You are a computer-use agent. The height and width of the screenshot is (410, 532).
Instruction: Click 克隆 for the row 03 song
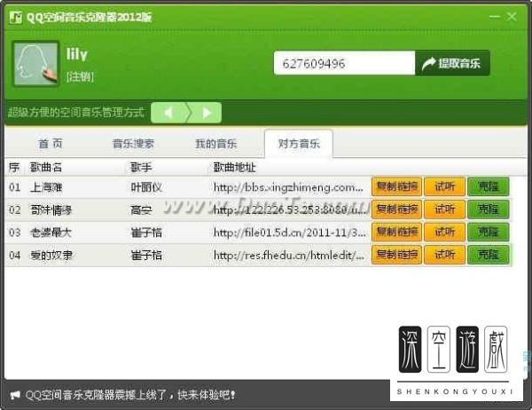point(489,232)
